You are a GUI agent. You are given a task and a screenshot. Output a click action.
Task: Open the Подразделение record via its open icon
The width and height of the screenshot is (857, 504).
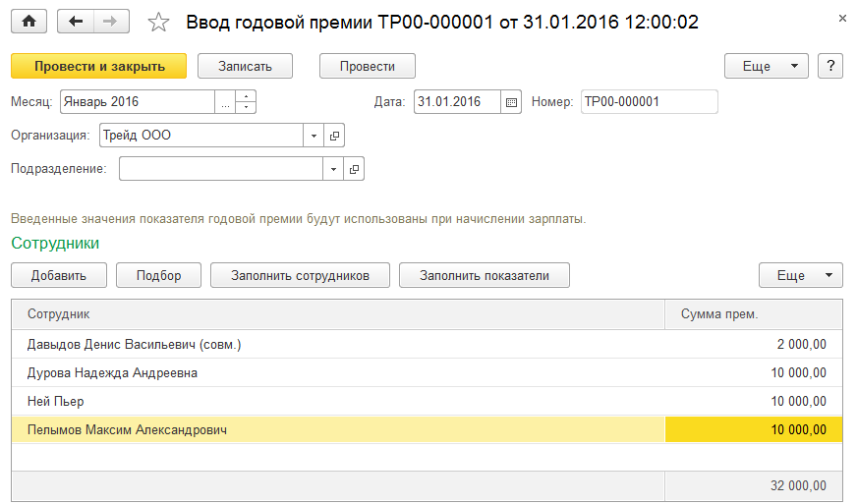pos(354,169)
